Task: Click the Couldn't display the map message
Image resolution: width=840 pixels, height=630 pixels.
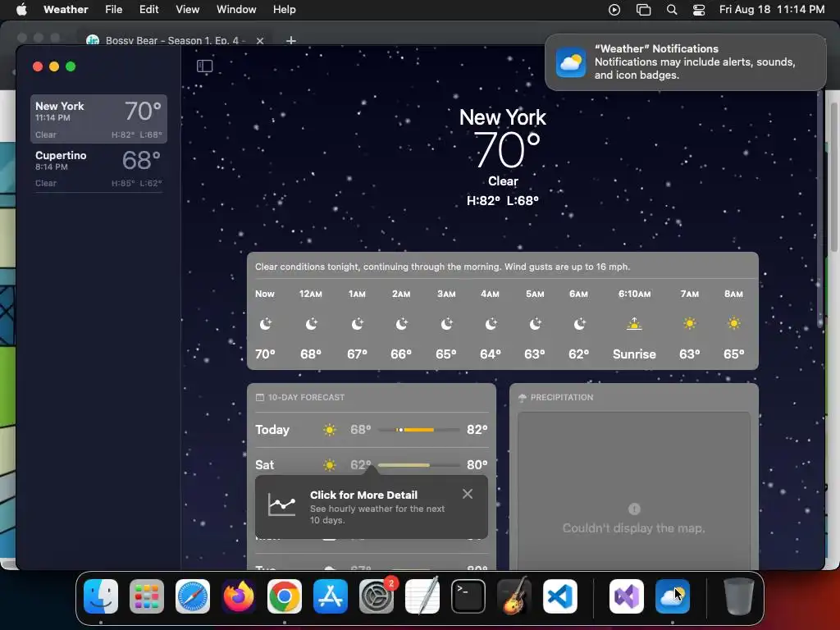Action: tap(634, 528)
